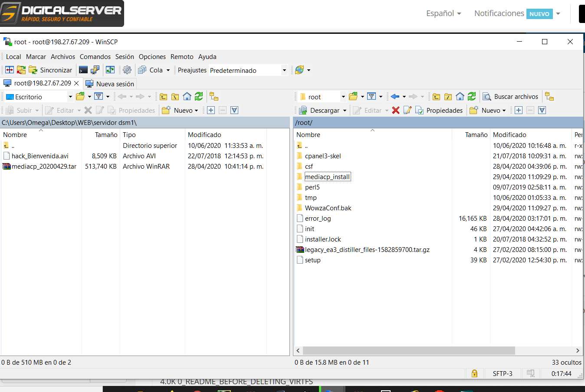Refresh the remote /root/ directory listing

point(472,97)
